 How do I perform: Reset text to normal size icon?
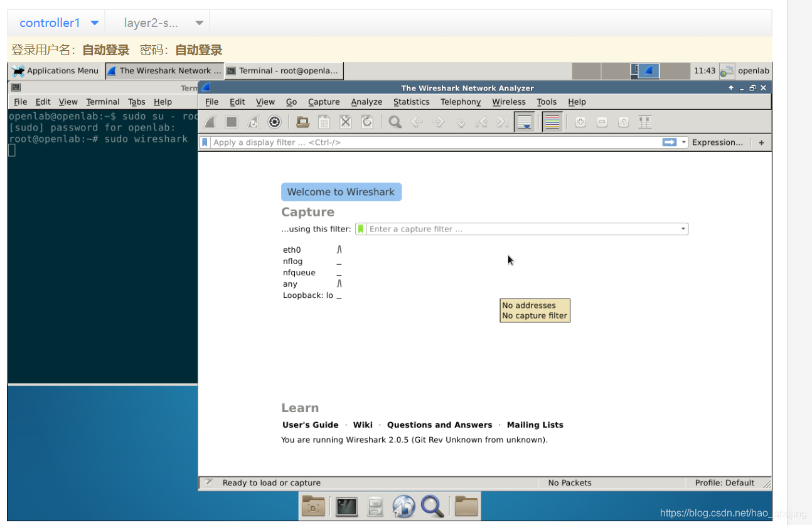(x=623, y=122)
